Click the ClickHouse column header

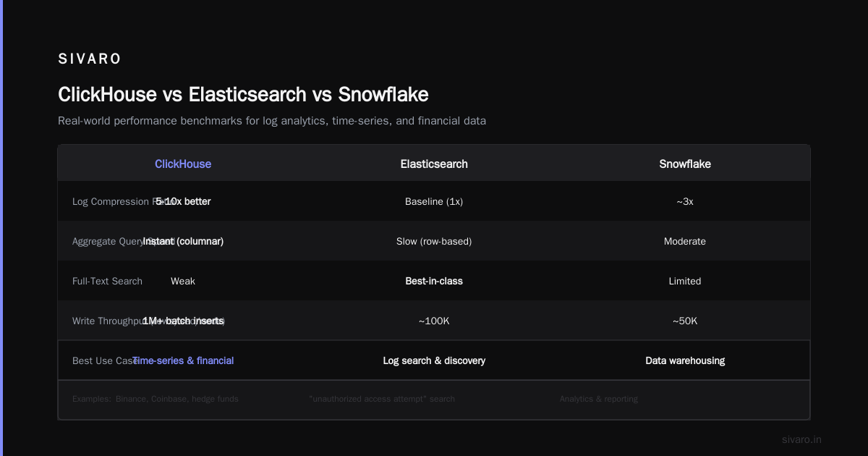pyautogui.click(x=183, y=164)
